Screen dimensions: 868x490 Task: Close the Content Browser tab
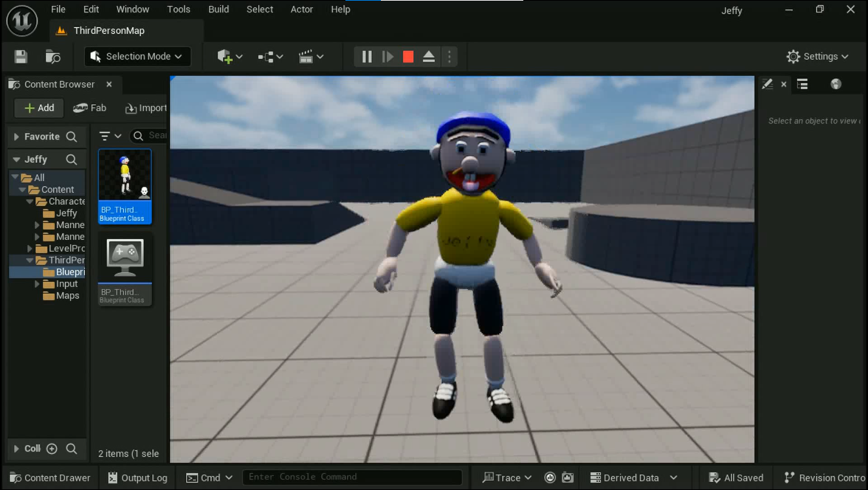pos(109,84)
